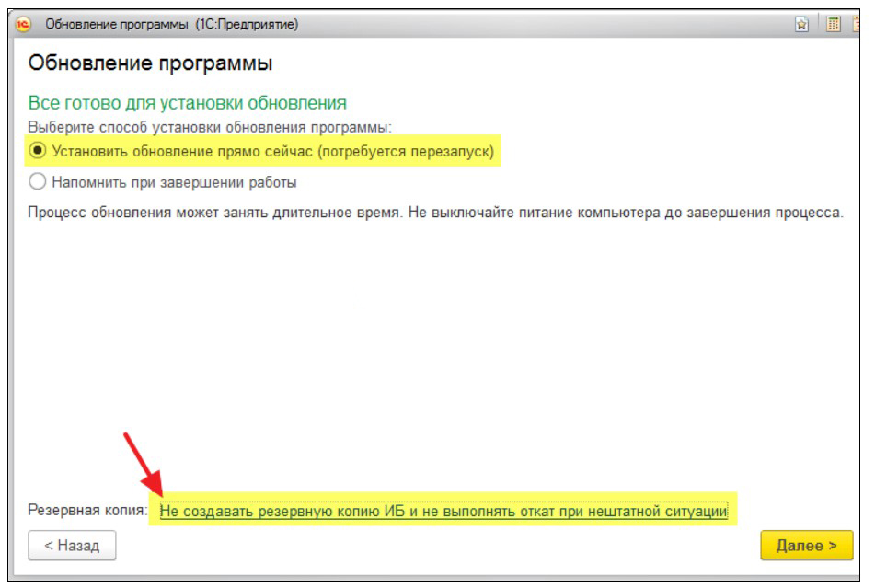Click green text 'Все готово для установки обновления'
Screen dimensions: 875x588
tap(187, 103)
